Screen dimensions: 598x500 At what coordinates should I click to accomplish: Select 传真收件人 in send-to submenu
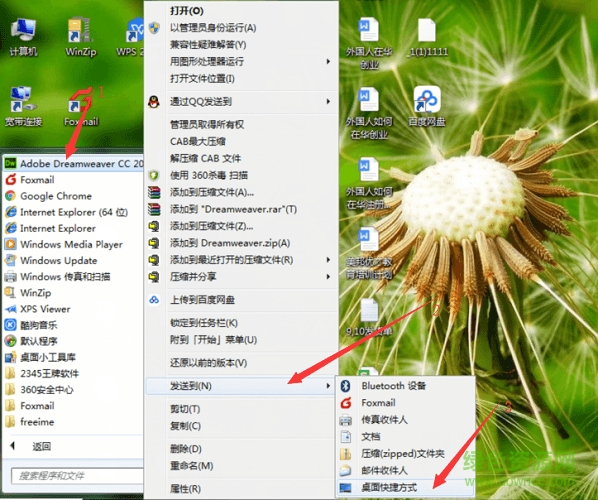point(406,420)
